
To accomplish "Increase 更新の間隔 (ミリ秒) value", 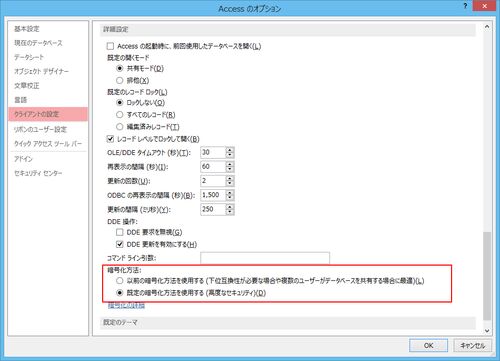I will [x=230, y=207].
